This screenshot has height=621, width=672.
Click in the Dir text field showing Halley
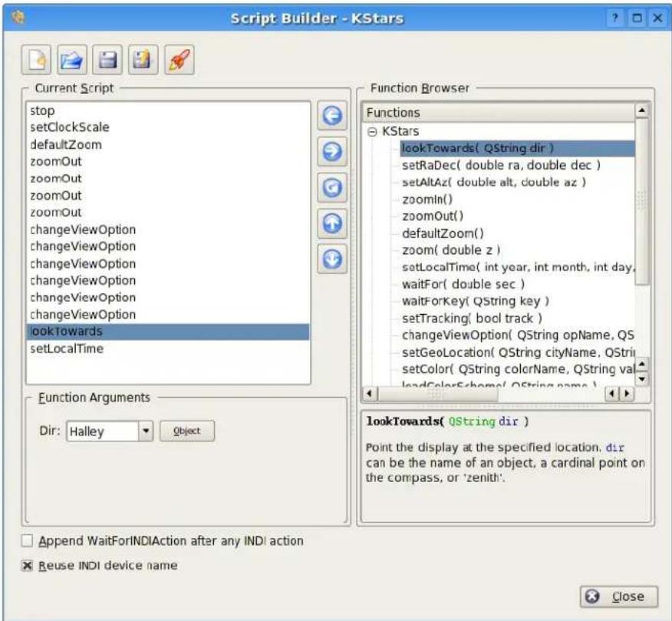pyautogui.click(x=103, y=431)
